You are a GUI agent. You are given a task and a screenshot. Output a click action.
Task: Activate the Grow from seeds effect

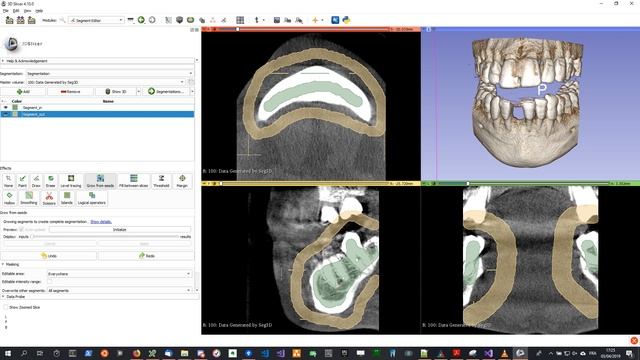pos(100,181)
